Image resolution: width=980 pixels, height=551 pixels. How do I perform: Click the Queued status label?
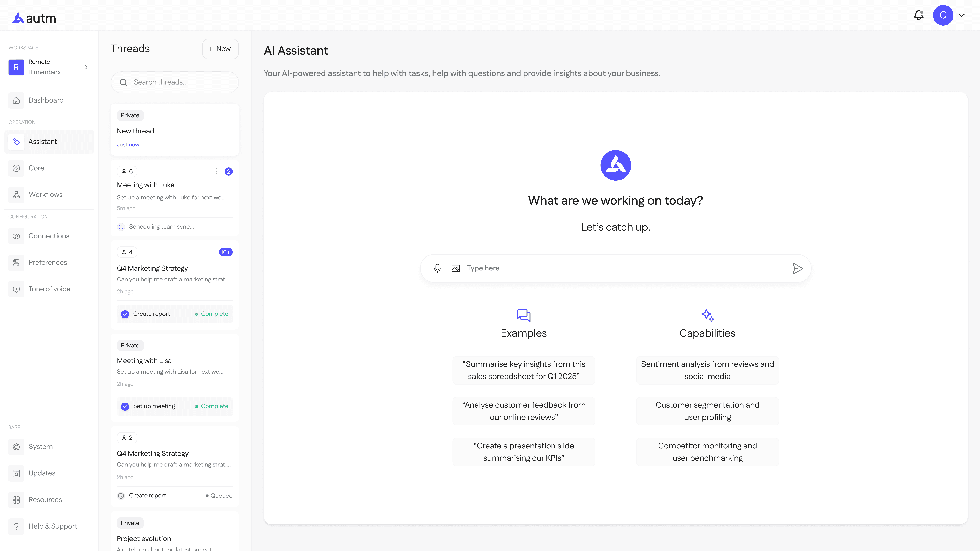(x=219, y=496)
